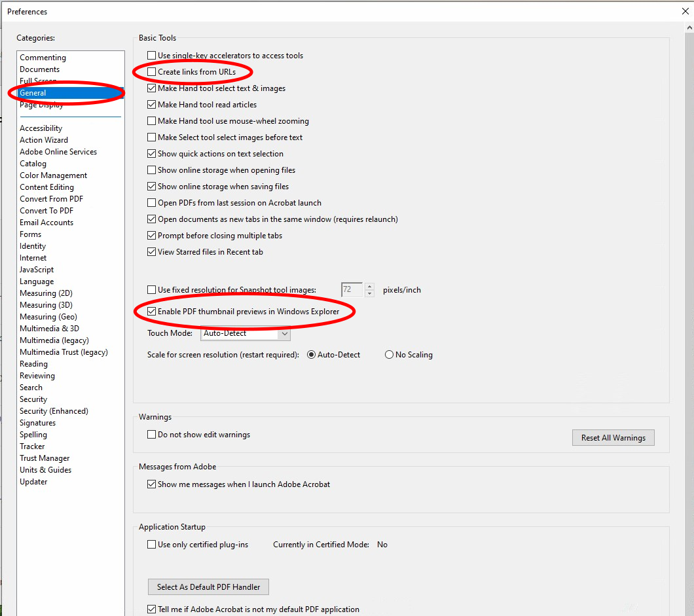Image resolution: width=694 pixels, height=616 pixels.
Task: Open the Touch Mode dropdown
Action: 245,334
